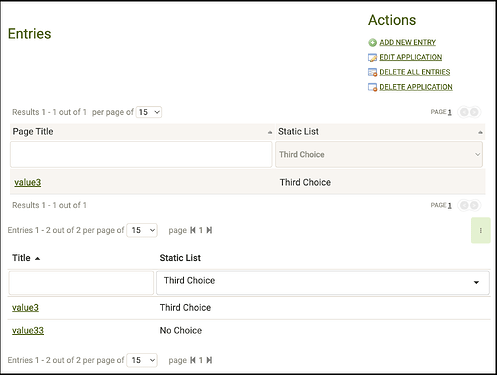The image size is (497, 375).
Task: Click the lower Static List column header
Action: pyautogui.click(x=180, y=258)
